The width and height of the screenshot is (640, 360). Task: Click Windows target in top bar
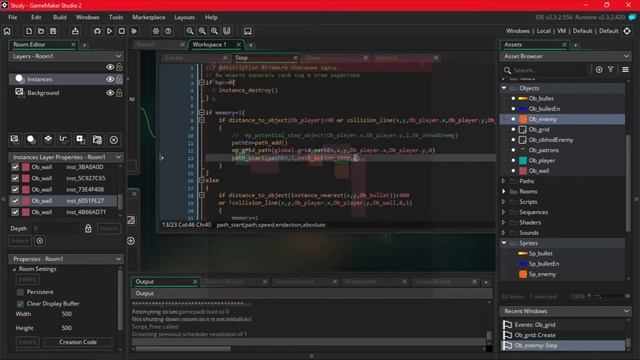[x=518, y=31]
